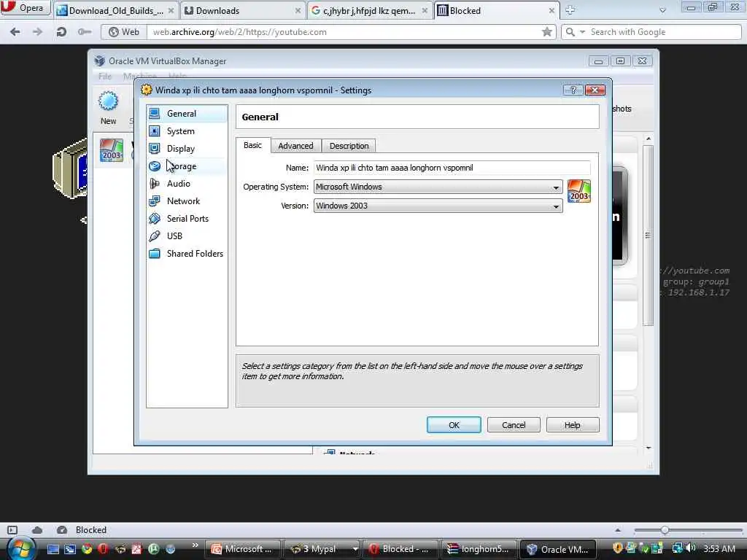Click the OK button

pyautogui.click(x=454, y=425)
